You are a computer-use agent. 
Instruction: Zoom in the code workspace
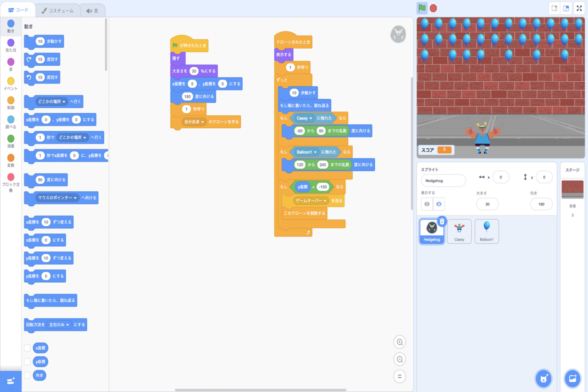pyautogui.click(x=400, y=342)
